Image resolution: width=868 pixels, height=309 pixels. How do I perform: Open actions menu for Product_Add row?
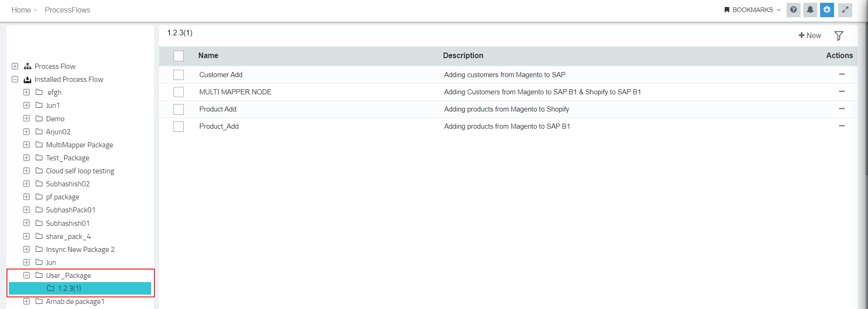(x=841, y=126)
